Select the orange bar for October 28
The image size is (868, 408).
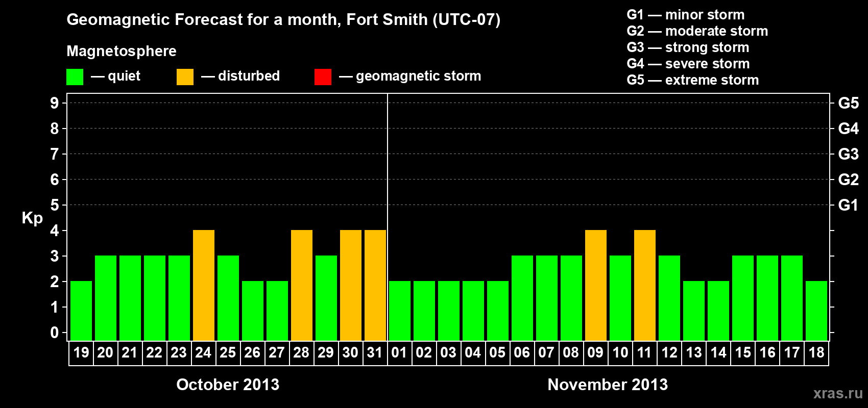click(x=302, y=285)
